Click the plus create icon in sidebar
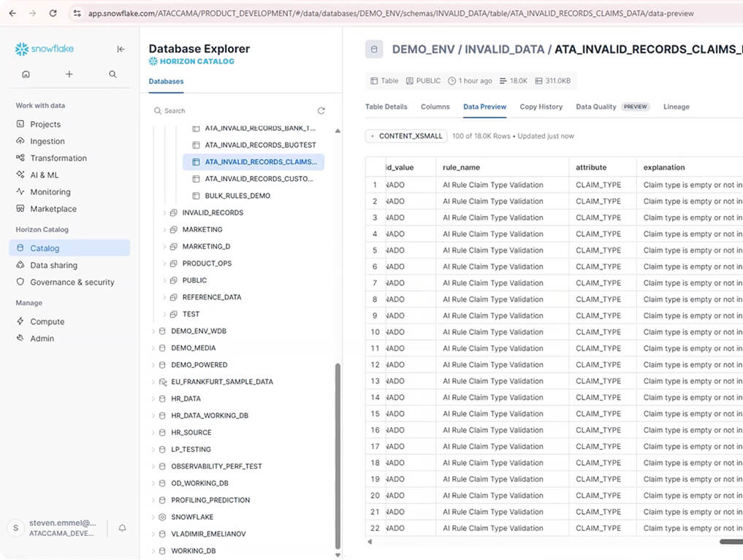Screen dimensions: 743x560 point(69,74)
